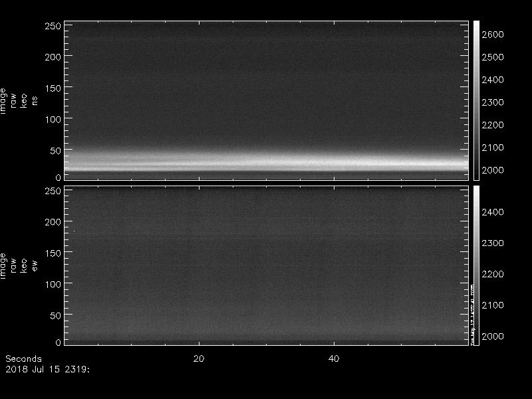Click y-axis label 150 of ns keogram
This screenshot has width=532, height=399.
tap(53, 88)
